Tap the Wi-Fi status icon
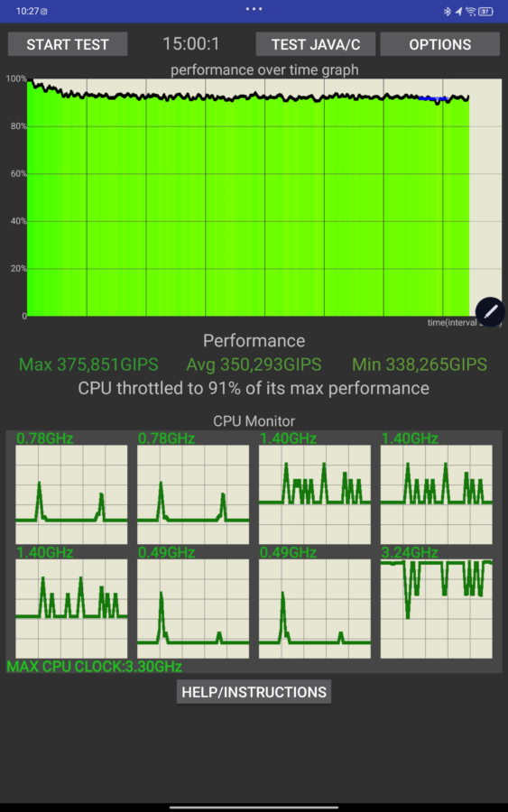508x812 pixels. [x=471, y=12]
